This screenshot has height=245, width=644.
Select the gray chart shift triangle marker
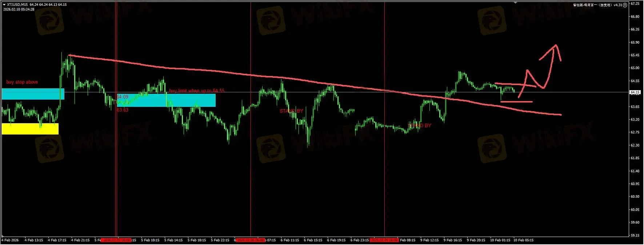[515, 3]
